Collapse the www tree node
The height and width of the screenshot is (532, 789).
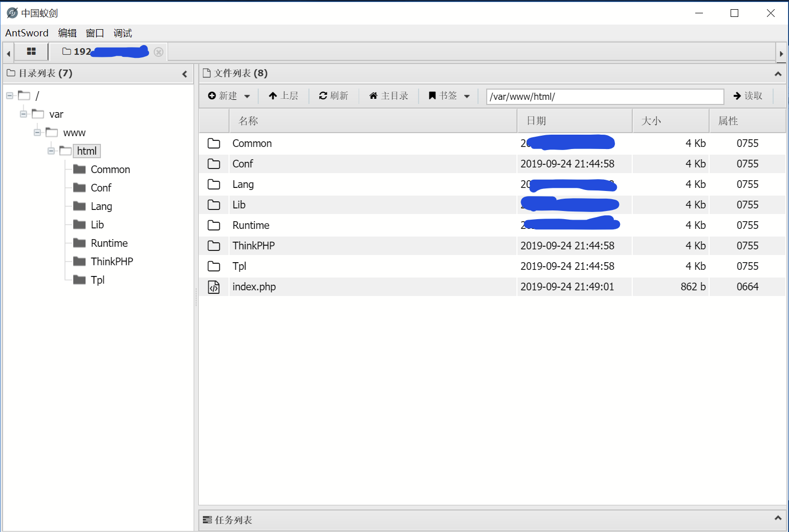pos(37,133)
